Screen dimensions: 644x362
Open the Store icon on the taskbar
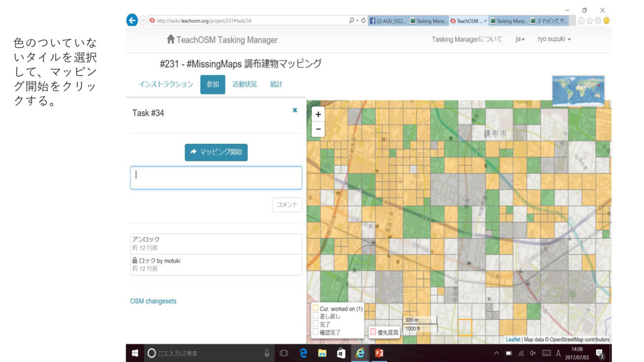[x=341, y=353]
